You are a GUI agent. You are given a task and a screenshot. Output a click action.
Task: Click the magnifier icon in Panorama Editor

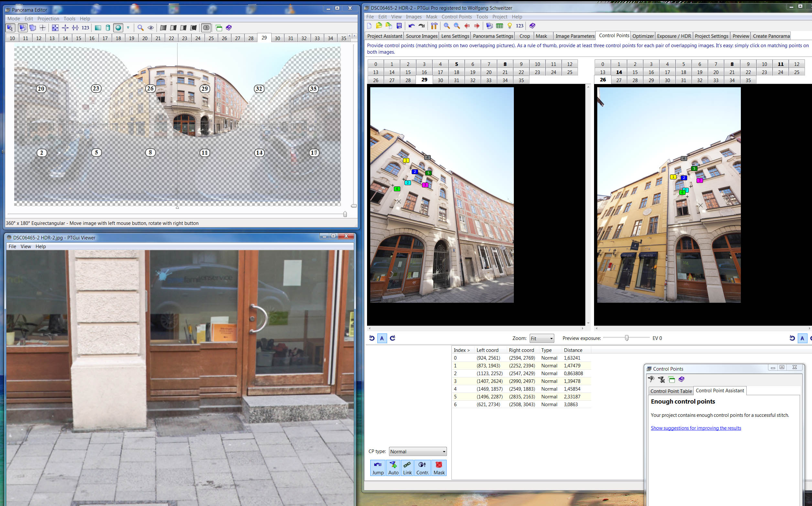pyautogui.click(x=140, y=28)
